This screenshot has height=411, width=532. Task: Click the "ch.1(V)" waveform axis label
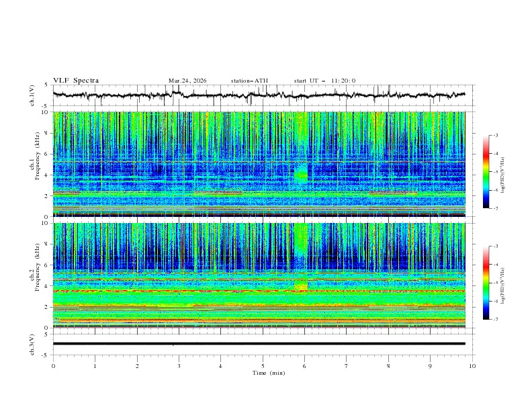click(32, 95)
